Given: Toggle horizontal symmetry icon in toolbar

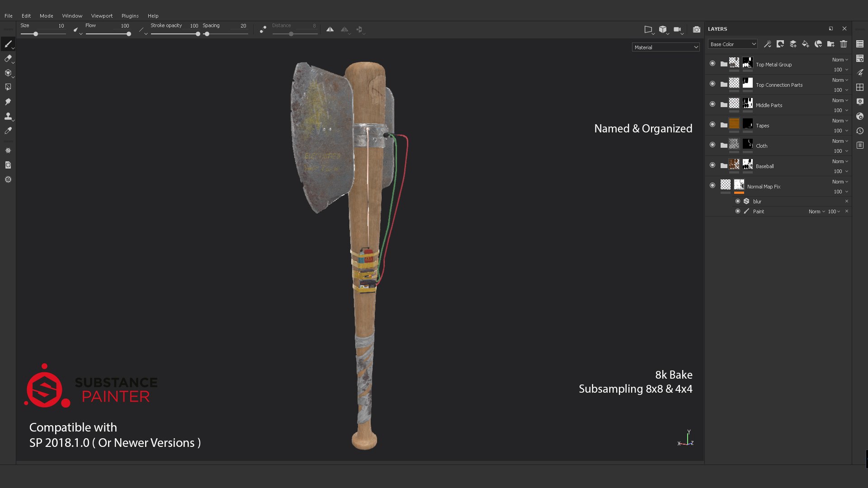Looking at the screenshot, I should point(330,29).
